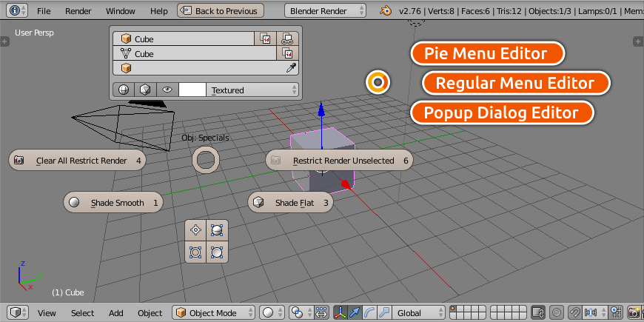This screenshot has height=322, width=644.
Task: Click the Pie Menu Editor label
Action: [x=486, y=53]
